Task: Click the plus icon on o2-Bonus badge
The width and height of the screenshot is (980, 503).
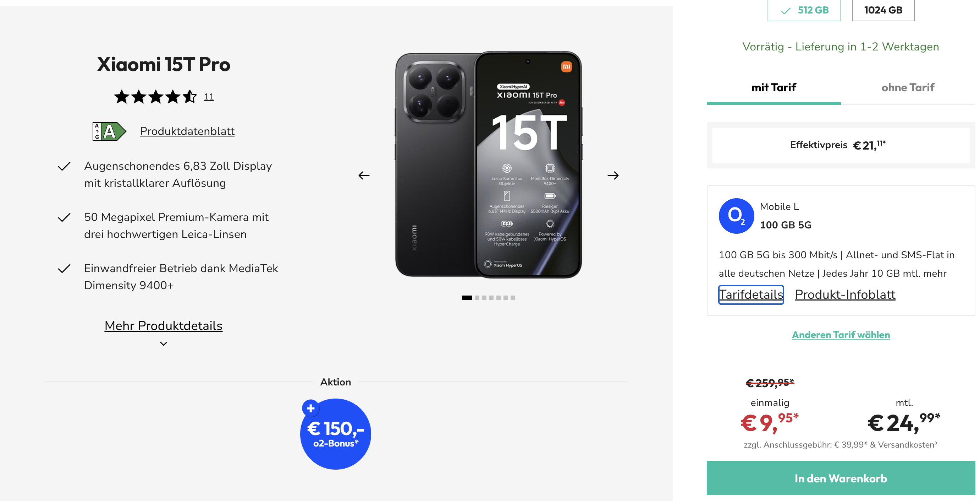Action: click(310, 409)
